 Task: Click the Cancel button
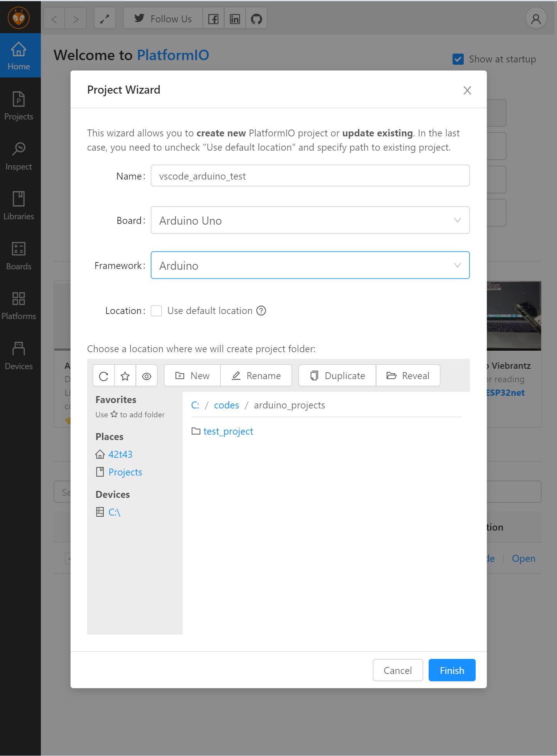398,670
